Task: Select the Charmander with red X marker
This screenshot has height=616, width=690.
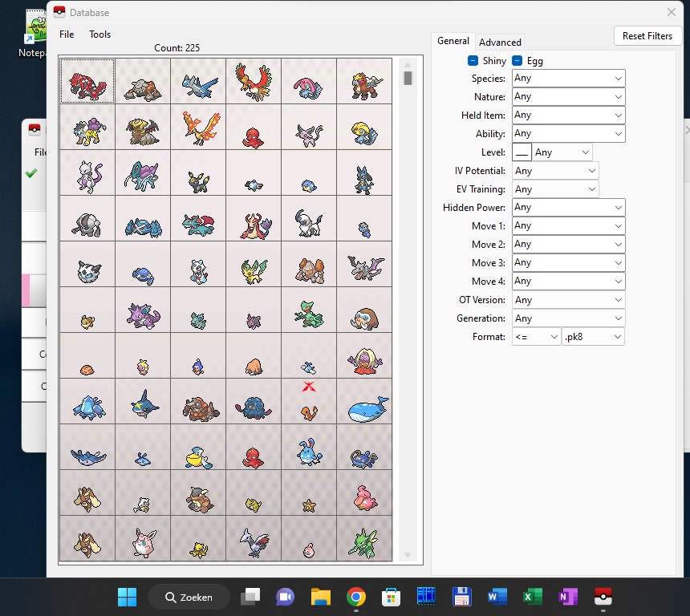Action: point(309,402)
